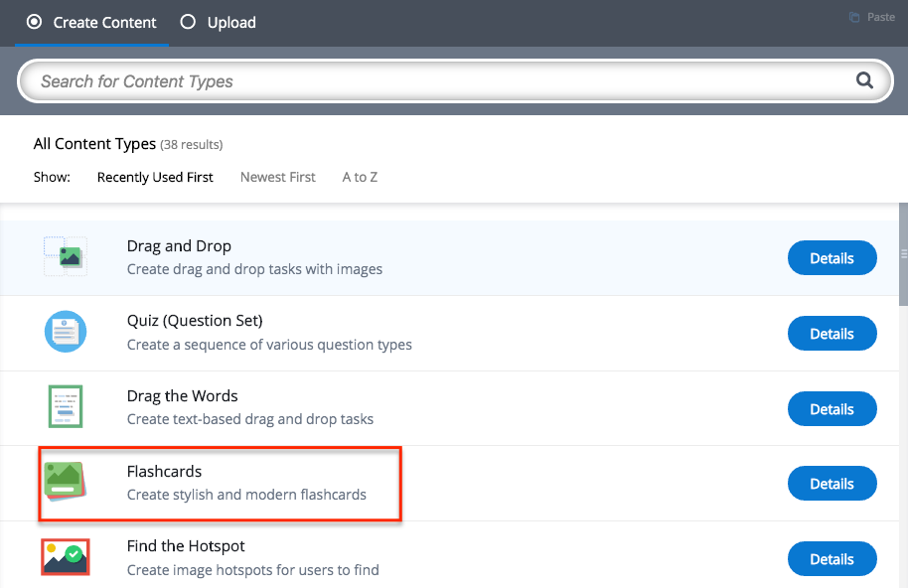Click the Paste clipboard icon
This screenshot has height=588, width=908.
(854, 17)
